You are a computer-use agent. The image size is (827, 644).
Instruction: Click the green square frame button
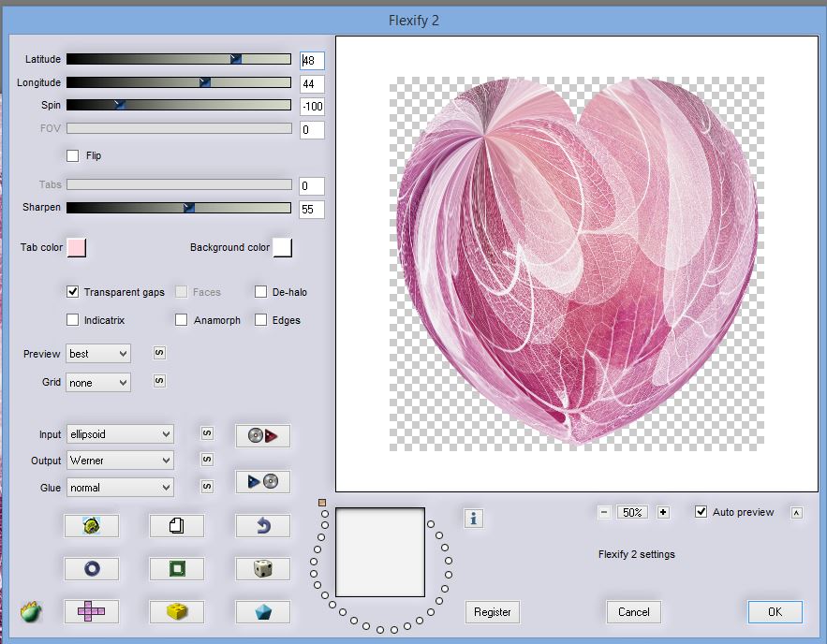177,567
